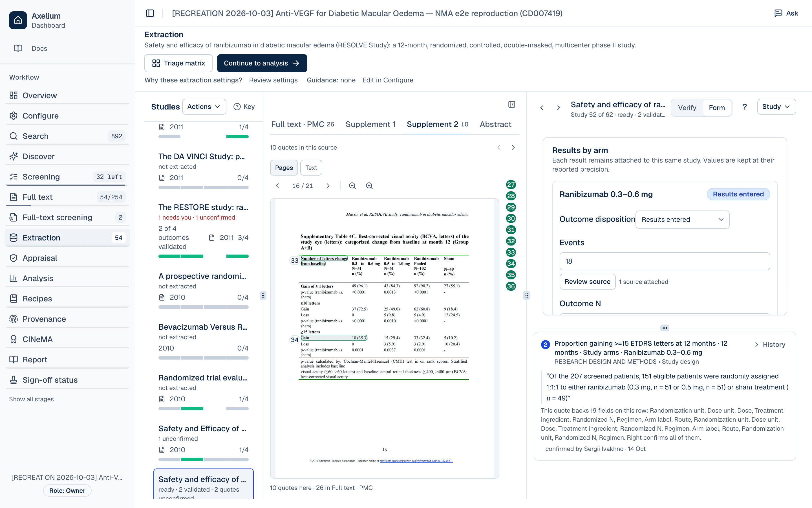Open the Key legend
The height and width of the screenshot is (508, 812).
(x=244, y=106)
